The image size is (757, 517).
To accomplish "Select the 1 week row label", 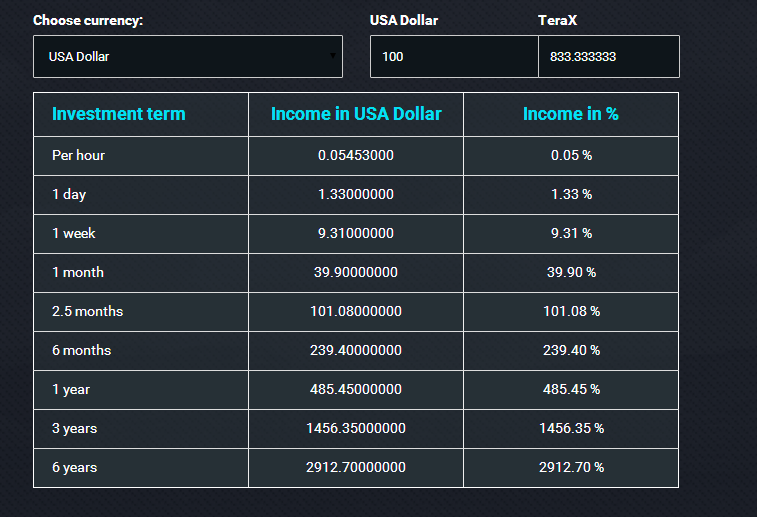I will point(74,233).
